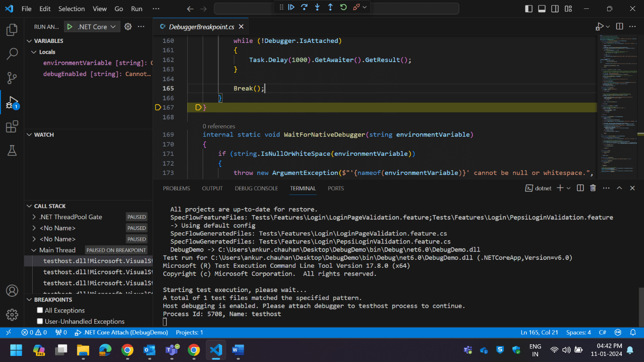644x362 pixels.
Task: Click Continue in the debug toolbar
Action: pyautogui.click(x=291, y=7)
